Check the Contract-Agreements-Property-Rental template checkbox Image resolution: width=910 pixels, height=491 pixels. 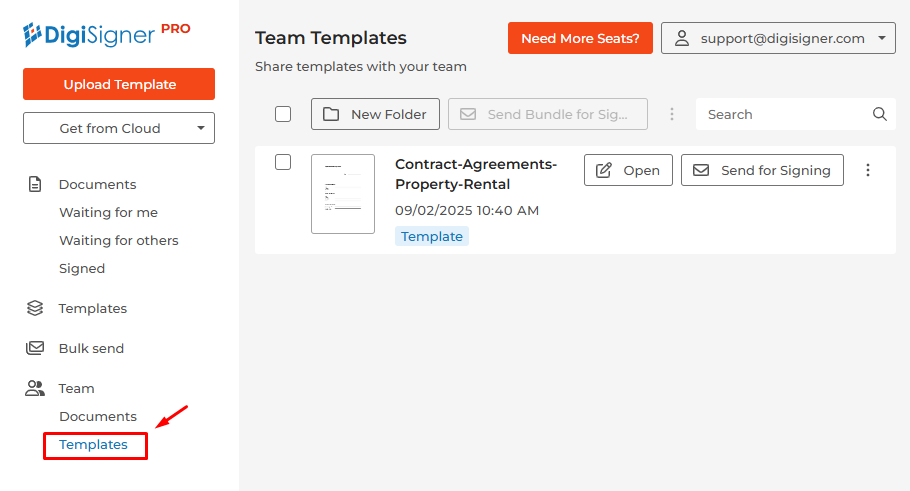pyautogui.click(x=283, y=162)
